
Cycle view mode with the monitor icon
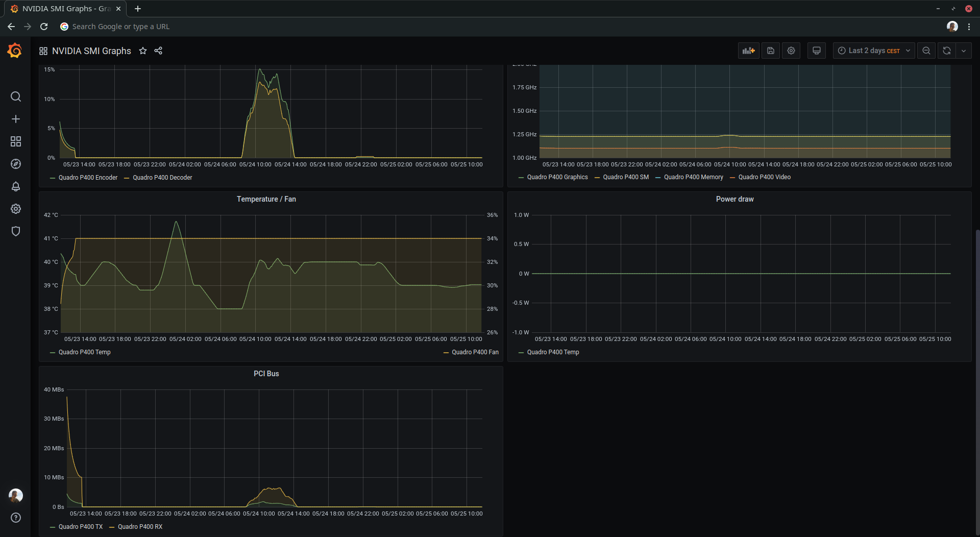point(817,51)
